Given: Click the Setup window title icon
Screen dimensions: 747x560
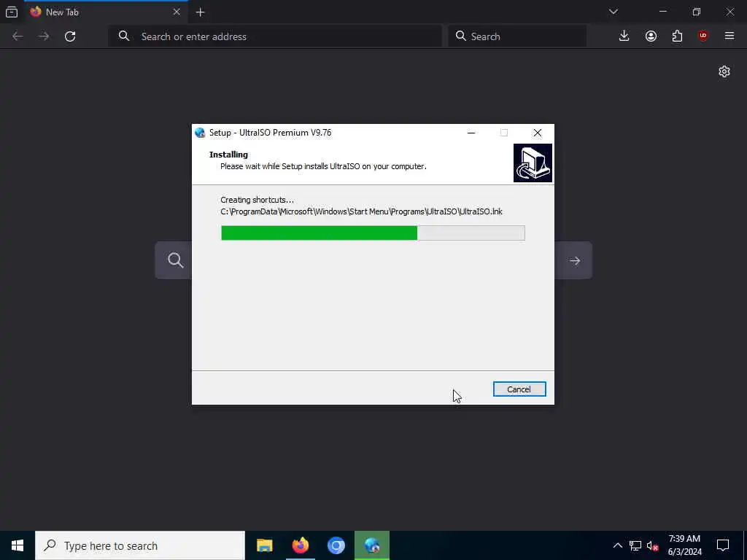Looking at the screenshot, I should [200, 133].
